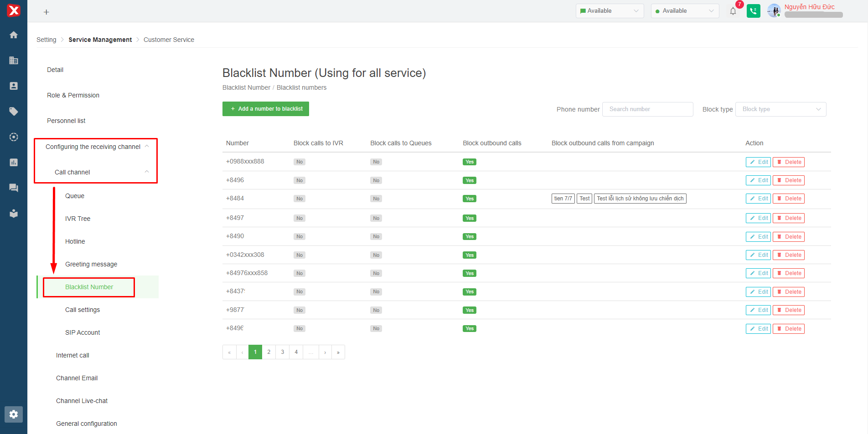Click the tag icon in sidebar

(x=14, y=112)
